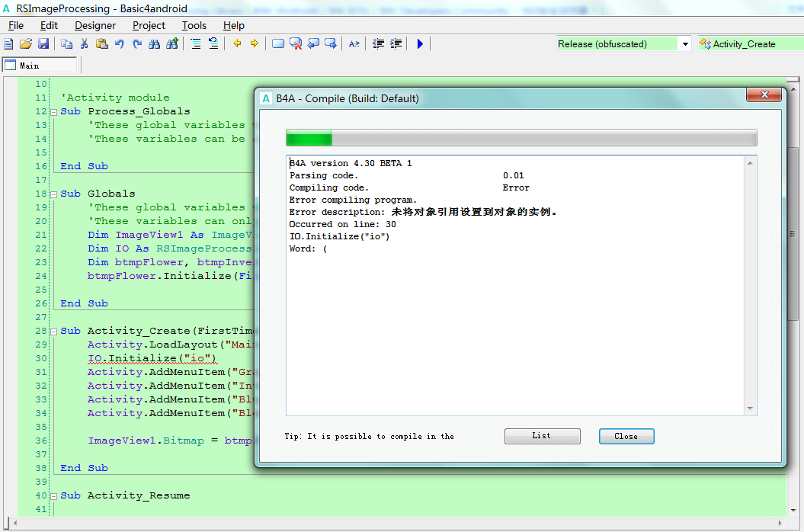Clear bookmarks with the red X icon

(296, 44)
